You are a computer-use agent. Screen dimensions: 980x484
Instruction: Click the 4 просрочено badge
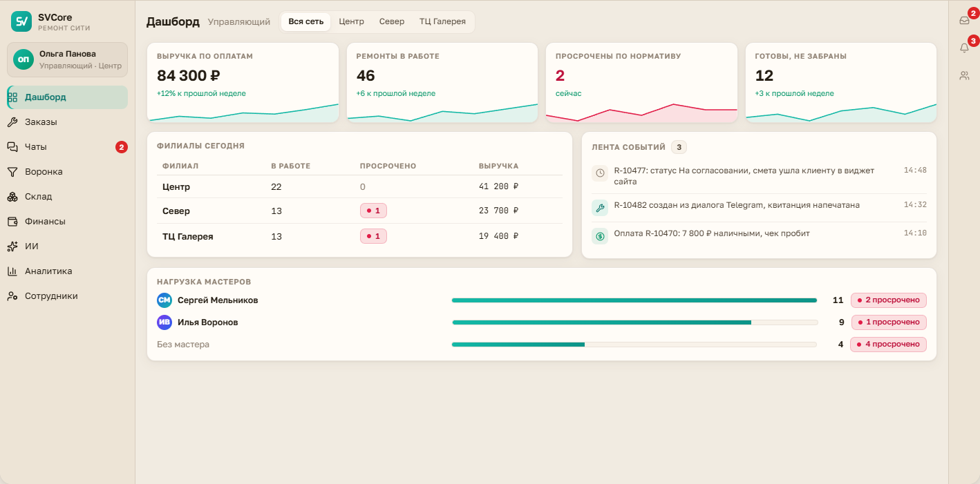click(889, 344)
